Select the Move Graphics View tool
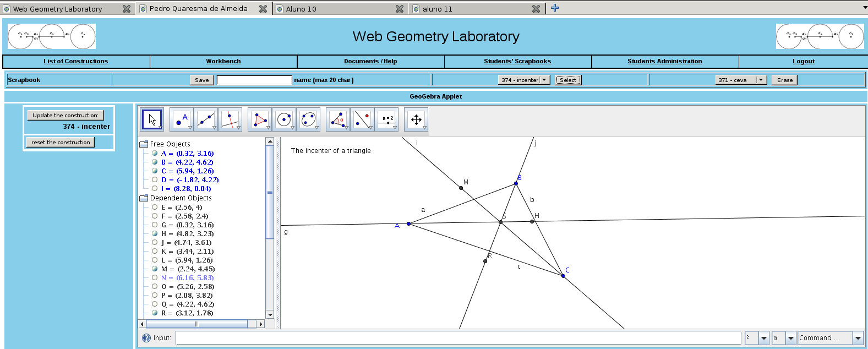The width and height of the screenshot is (868, 349). click(x=416, y=119)
